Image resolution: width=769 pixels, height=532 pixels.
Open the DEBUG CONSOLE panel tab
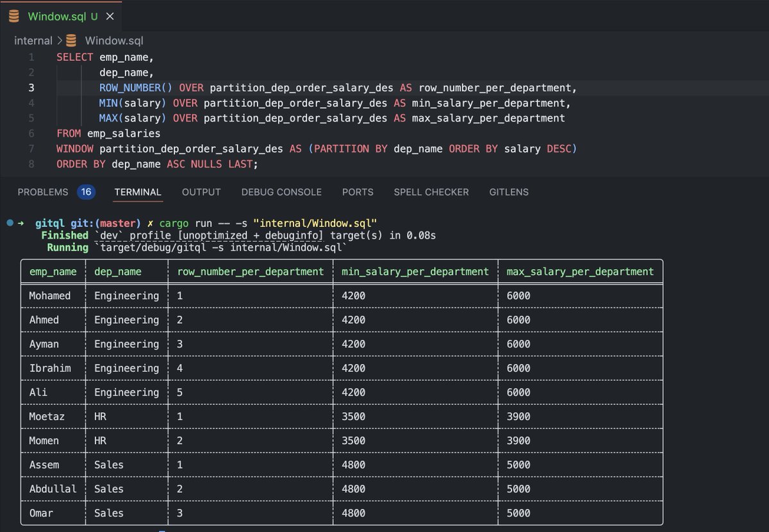pyautogui.click(x=281, y=192)
